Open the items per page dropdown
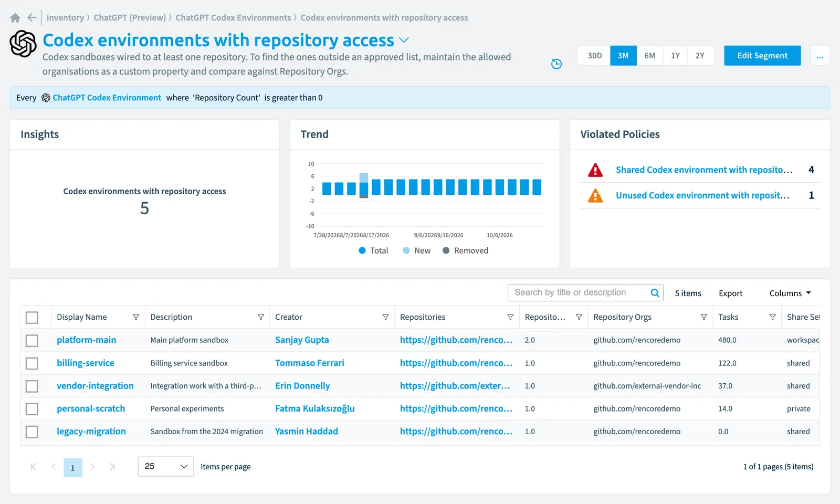Image resolution: width=840 pixels, height=504 pixels. 166,466
